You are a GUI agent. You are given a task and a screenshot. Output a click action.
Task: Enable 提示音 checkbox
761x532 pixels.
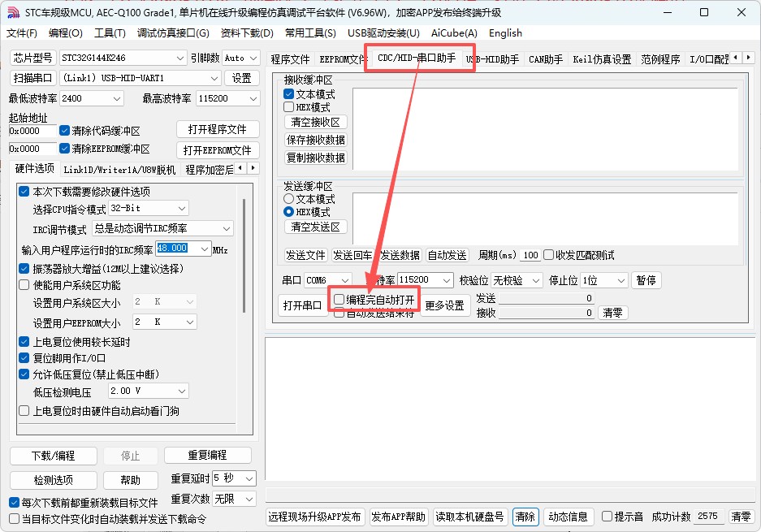click(608, 517)
